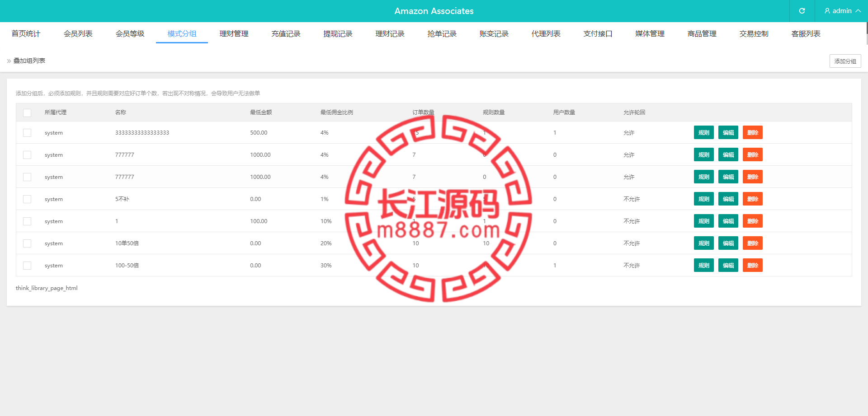This screenshot has height=416, width=868.
Task: Click 删除 for the 5不补 row
Action: (753, 199)
